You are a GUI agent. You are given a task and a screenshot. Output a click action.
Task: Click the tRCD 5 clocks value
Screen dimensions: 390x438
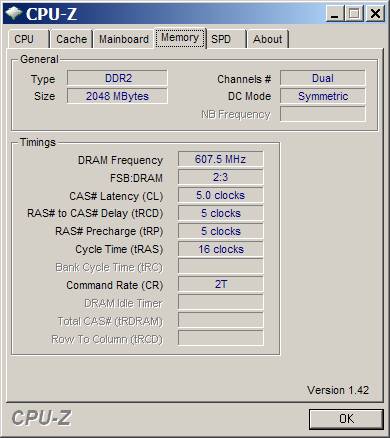(221, 213)
